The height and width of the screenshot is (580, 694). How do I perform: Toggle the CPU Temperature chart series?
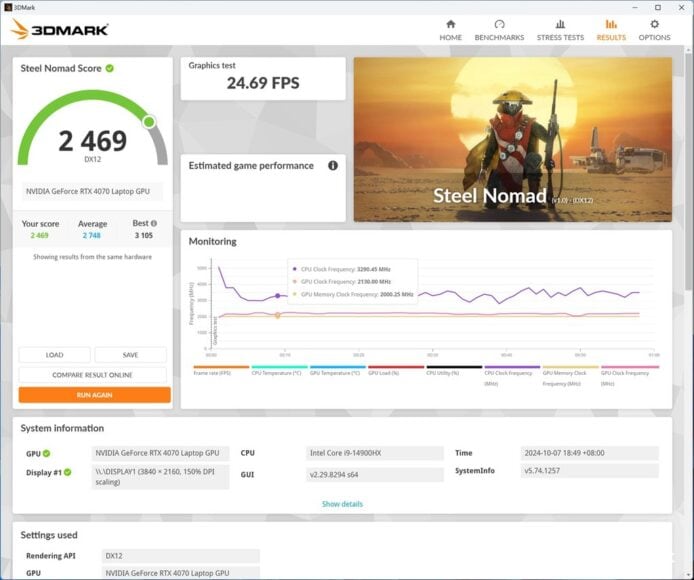click(x=278, y=372)
